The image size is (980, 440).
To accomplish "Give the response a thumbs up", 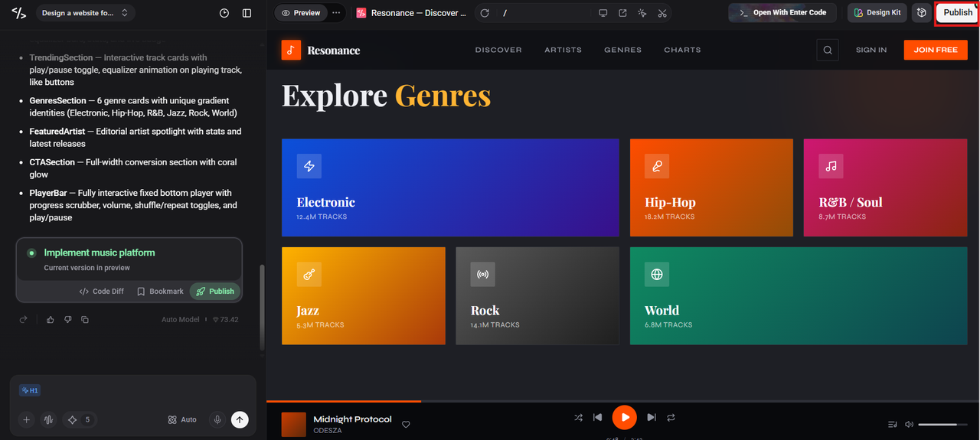I will point(51,320).
